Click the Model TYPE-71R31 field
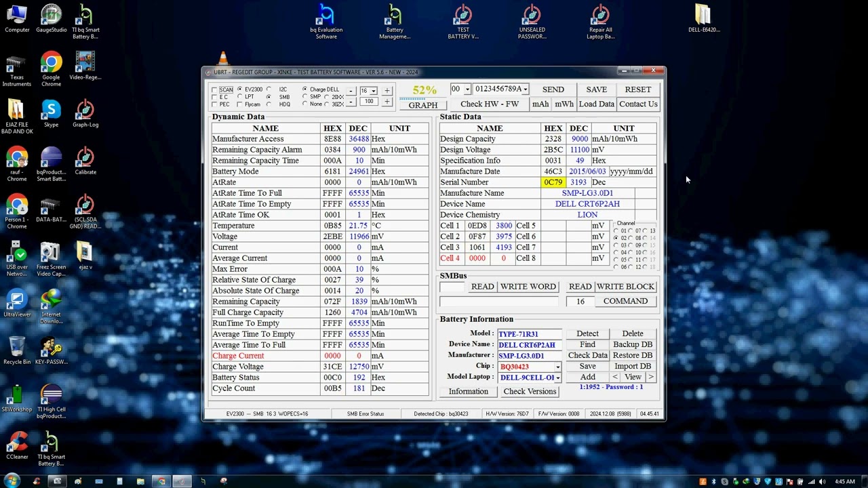 (x=529, y=334)
